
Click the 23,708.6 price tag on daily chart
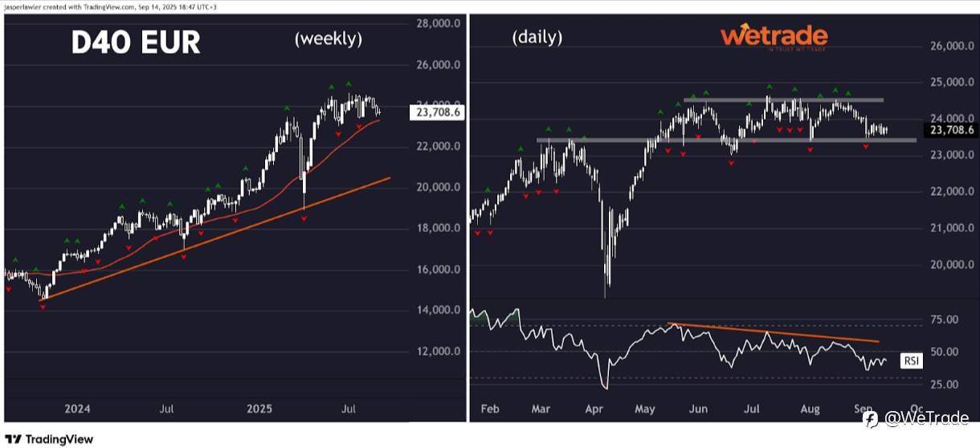pos(951,129)
